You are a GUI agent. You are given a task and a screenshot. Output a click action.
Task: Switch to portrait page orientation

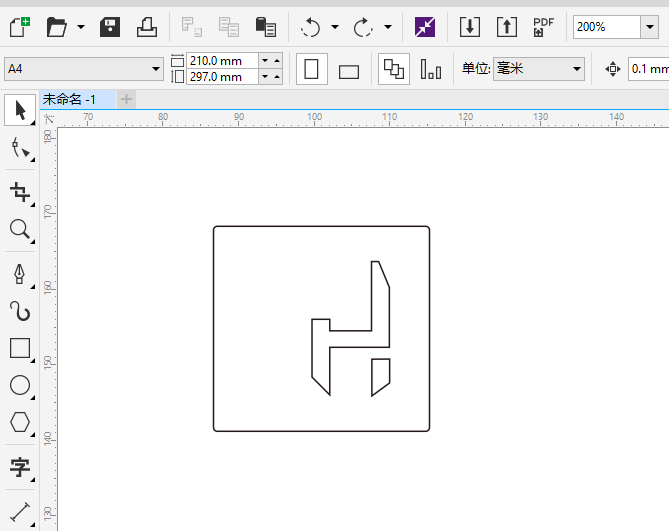[x=312, y=70]
